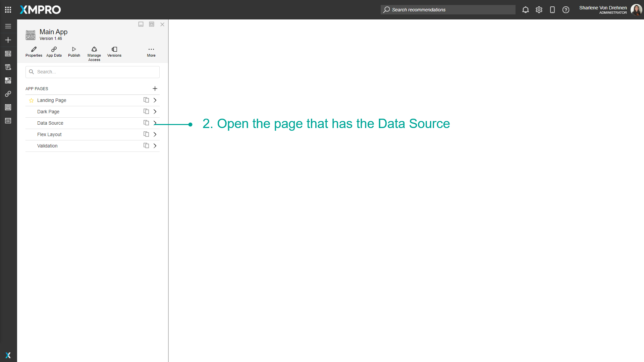Select the App Data icon
The width and height of the screenshot is (644, 362).
(54, 52)
